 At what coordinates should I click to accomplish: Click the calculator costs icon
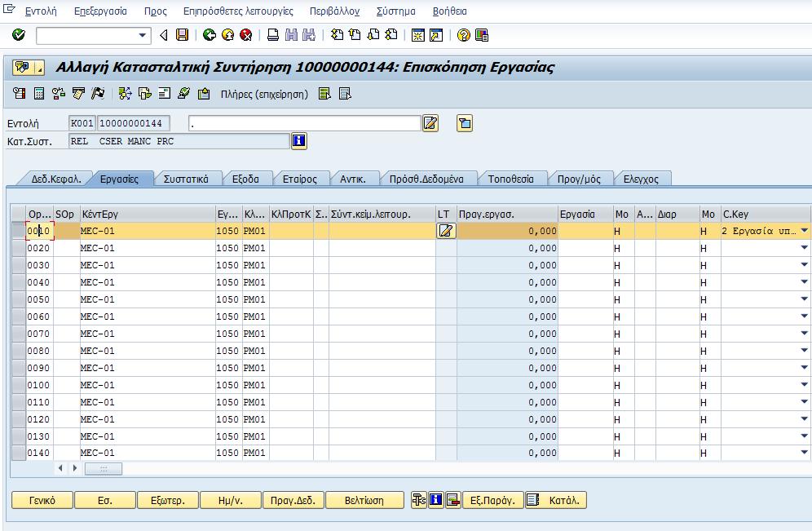coord(39,94)
